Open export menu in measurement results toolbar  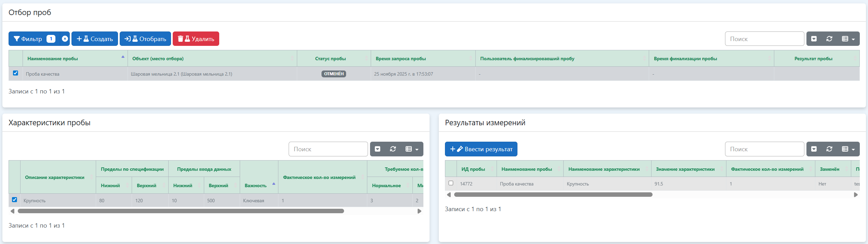tap(814, 149)
